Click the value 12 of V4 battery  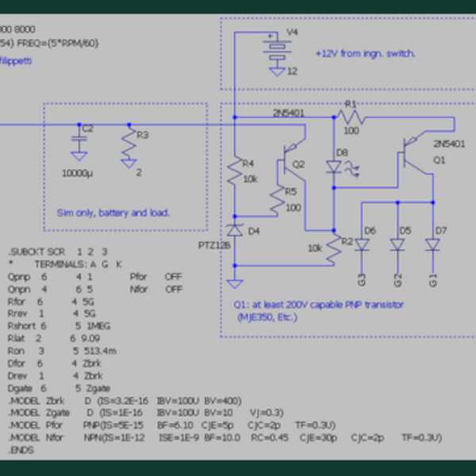[x=292, y=71]
